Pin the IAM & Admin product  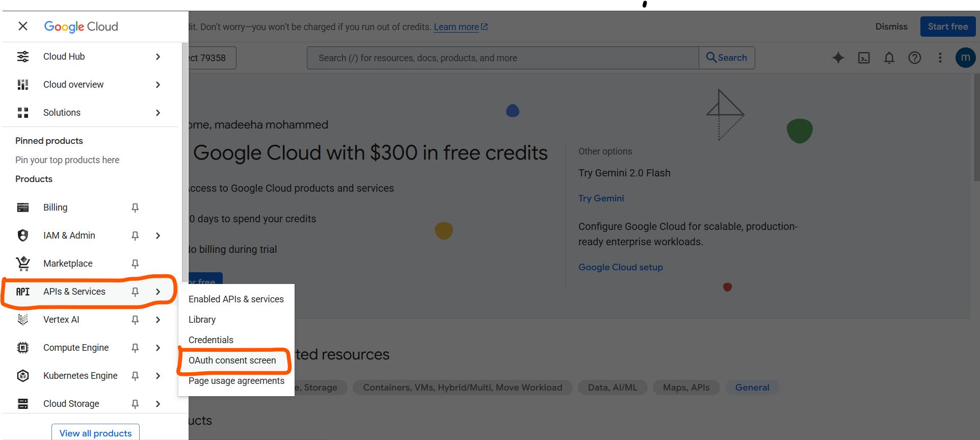coord(135,236)
